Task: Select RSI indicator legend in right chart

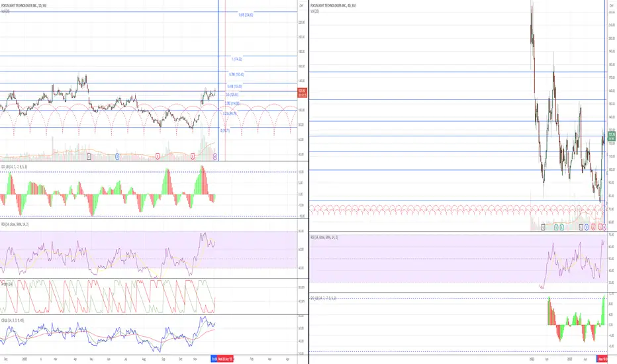Action: click(324, 238)
